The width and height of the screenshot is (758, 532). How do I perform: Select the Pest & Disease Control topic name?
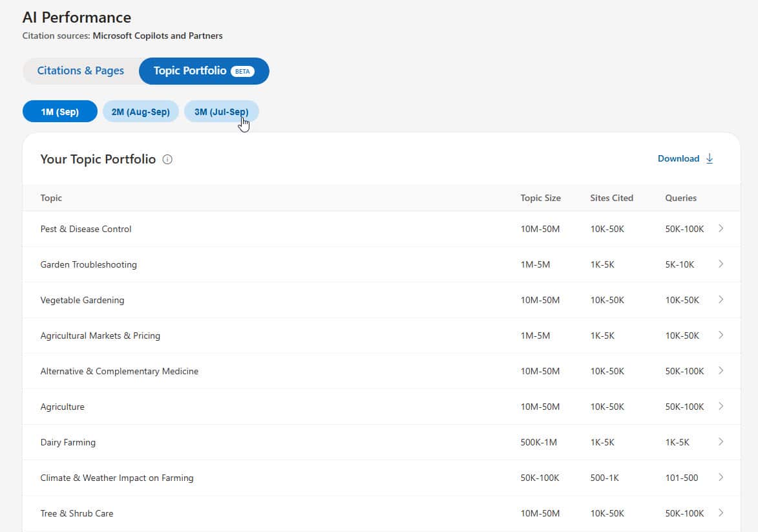point(86,229)
